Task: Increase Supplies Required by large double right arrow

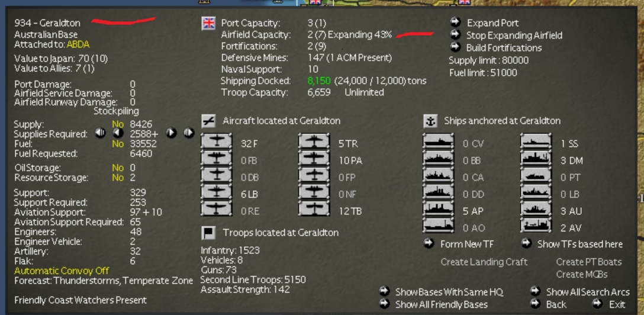Action: pos(188,133)
